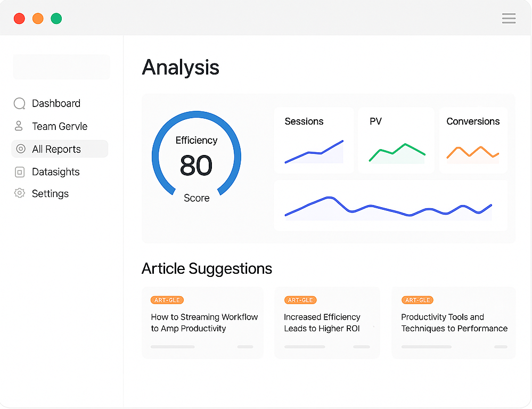Select the Conversions chart card
This screenshot has width=532, height=409.
coord(473,141)
